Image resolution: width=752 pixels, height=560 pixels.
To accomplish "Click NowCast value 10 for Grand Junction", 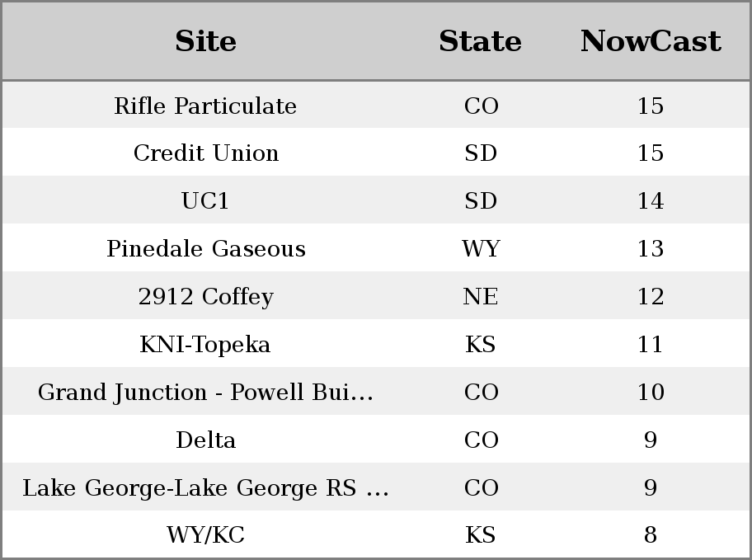I will tap(651, 392).
